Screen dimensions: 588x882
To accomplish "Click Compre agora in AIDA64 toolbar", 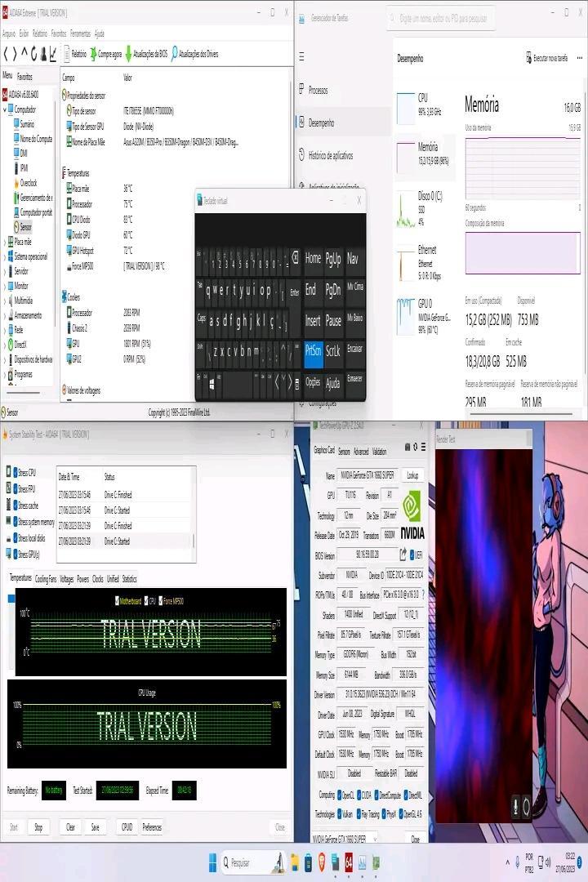I will (106, 54).
